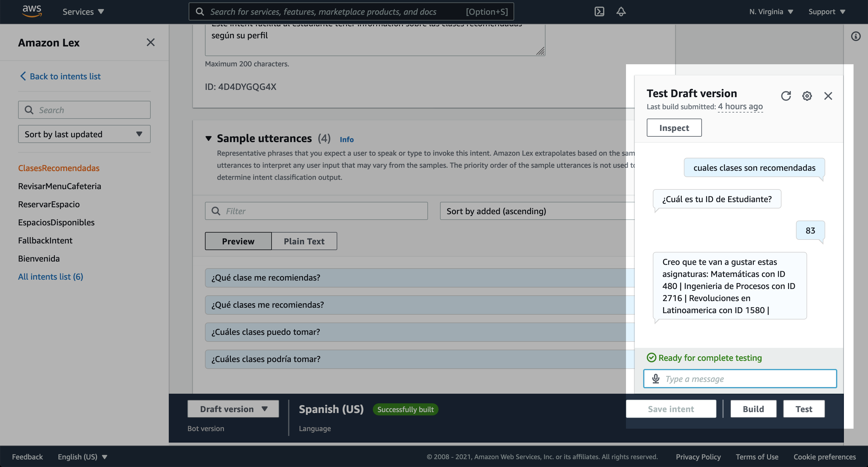Open AWS CloudShell terminal icon
The width and height of the screenshot is (868, 467).
pos(599,11)
